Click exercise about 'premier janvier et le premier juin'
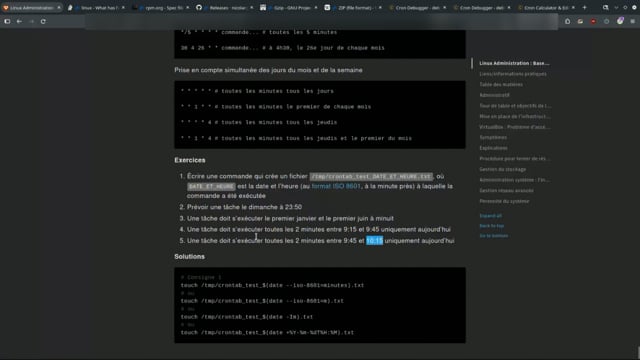Screen dimensions: 640x360 (290, 218)
